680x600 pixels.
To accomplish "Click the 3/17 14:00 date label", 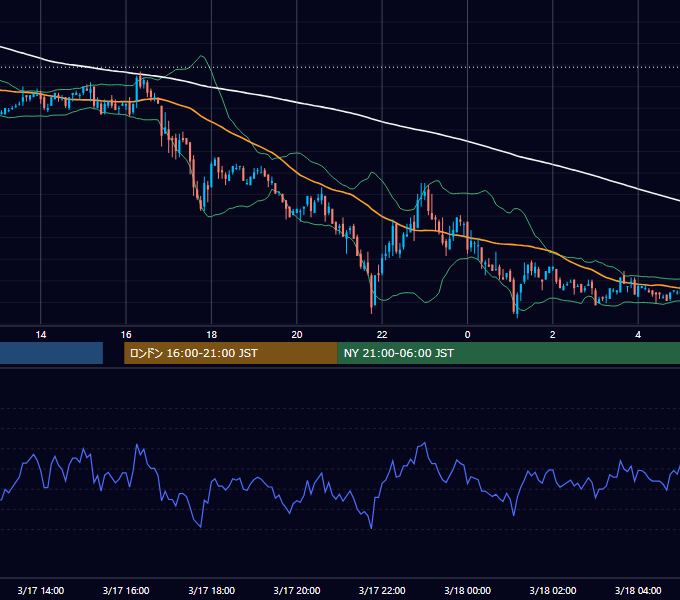I will coord(41,590).
